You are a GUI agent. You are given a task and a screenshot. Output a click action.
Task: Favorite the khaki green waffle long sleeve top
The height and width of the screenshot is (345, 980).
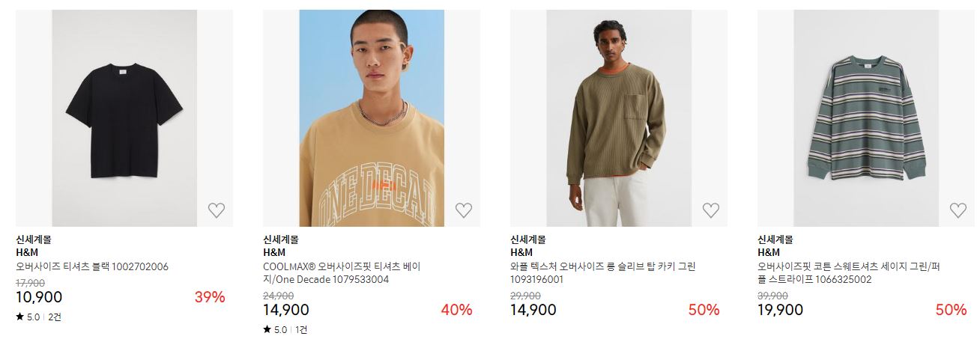pos(711,210)
